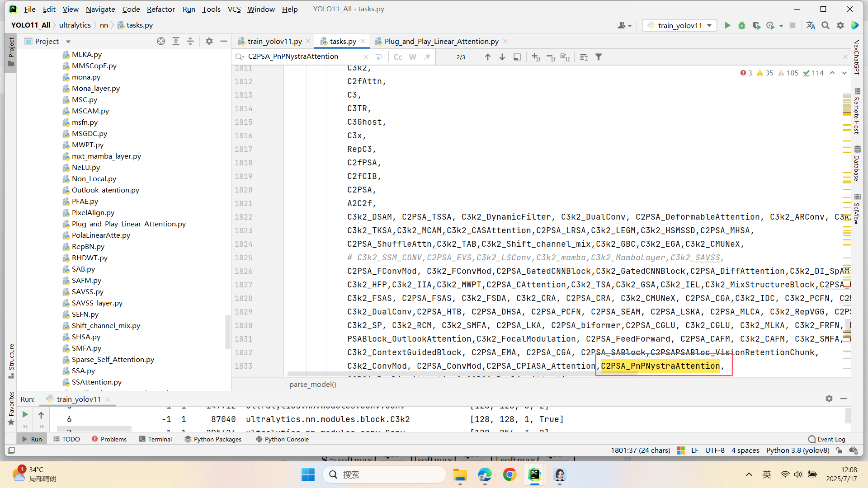Open the Terminal tool window
868x488 pixels.
(156, 439)
